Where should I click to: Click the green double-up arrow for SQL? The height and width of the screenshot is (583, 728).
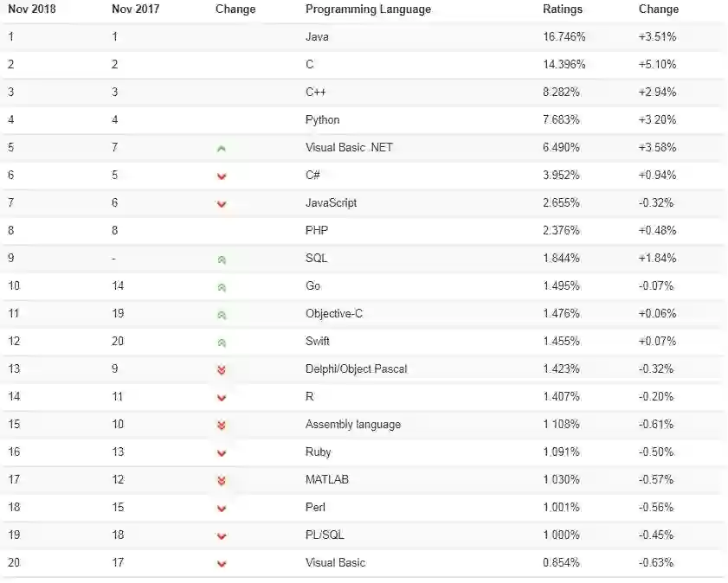[222, 259]
